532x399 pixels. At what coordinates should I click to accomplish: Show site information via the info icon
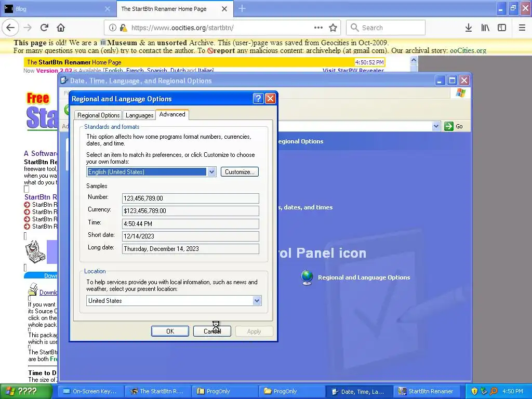tap(113, 28)
